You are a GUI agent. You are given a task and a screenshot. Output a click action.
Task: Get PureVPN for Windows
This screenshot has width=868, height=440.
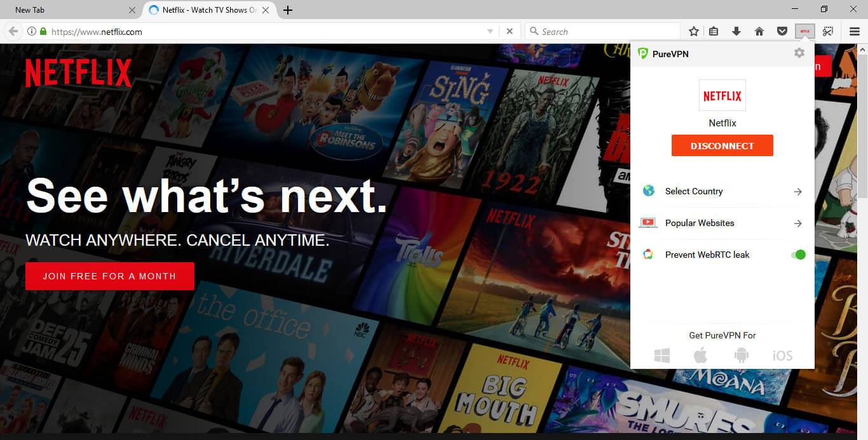point(662,356)
